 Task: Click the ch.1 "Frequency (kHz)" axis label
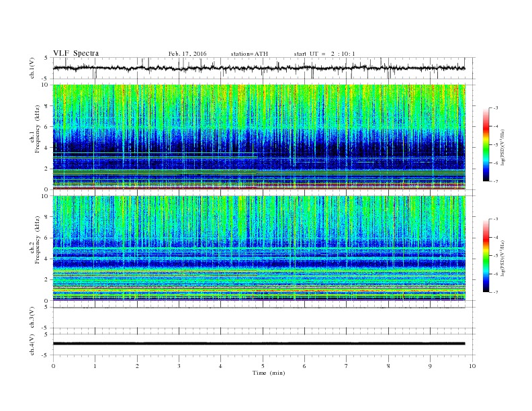click(x=38, y=129)
